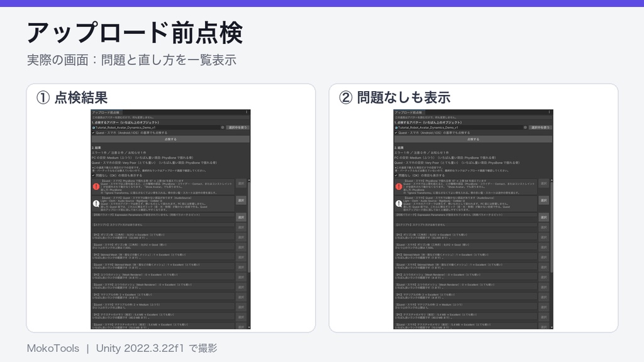Click the 選択中を使う button in panel ②

pos(540,127)
